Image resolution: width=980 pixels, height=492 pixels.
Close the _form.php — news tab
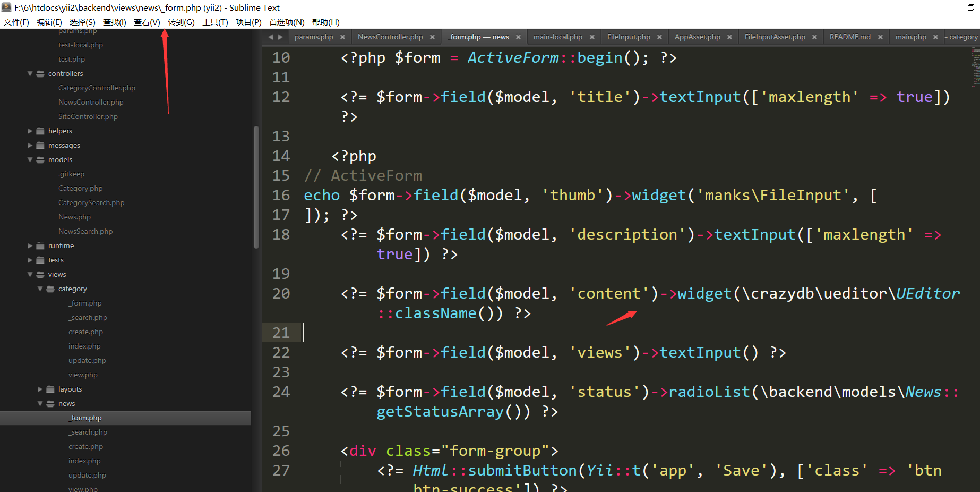click(518, 37)
